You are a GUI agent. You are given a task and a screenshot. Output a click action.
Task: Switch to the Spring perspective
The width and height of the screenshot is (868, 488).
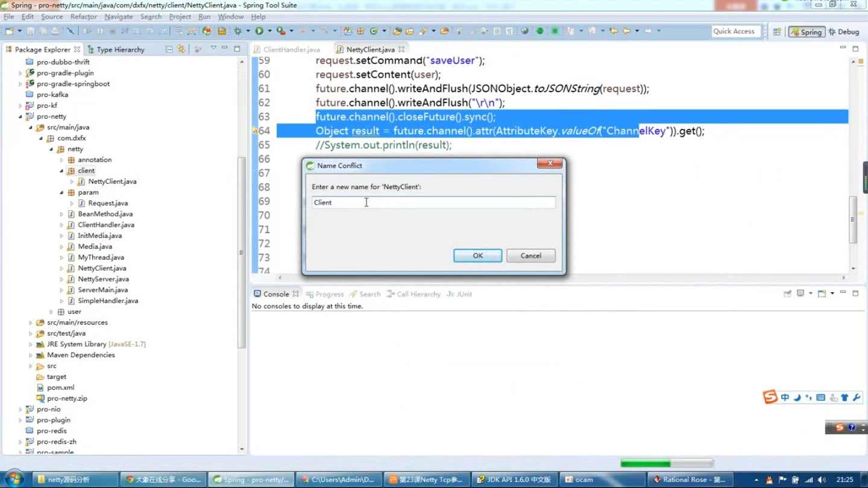(806, 32)
